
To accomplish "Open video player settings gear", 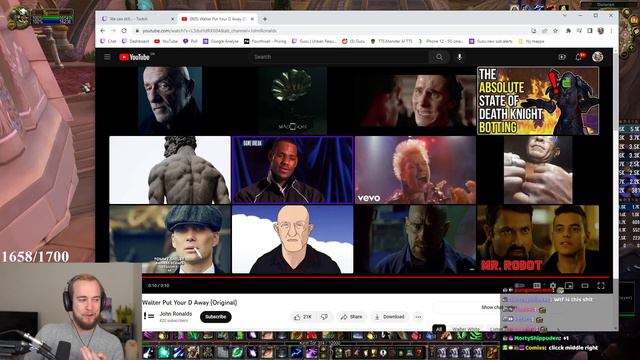I will (553, 286).
